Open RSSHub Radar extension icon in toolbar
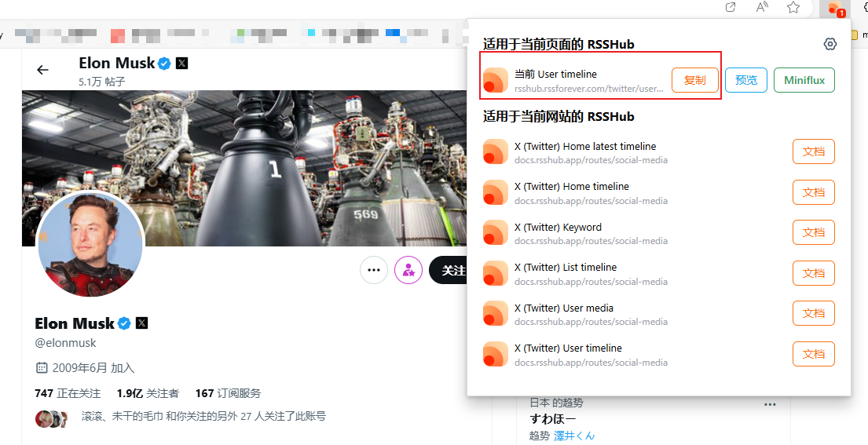This screenshot has height=445, width=868. click(x=834, y=9)
